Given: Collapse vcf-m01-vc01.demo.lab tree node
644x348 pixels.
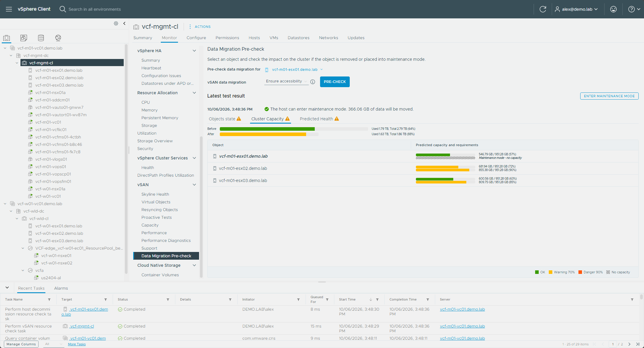Looking at the screenshot, I should pos(5,48).
